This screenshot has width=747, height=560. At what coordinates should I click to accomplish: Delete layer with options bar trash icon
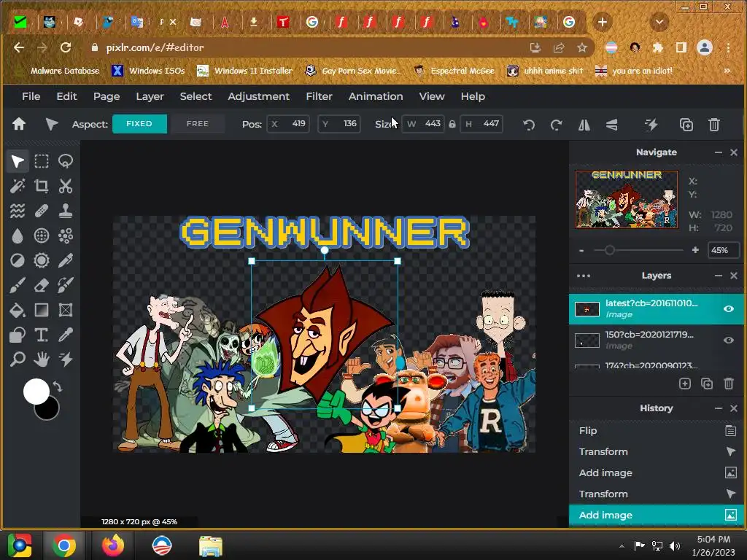[713, 125]
